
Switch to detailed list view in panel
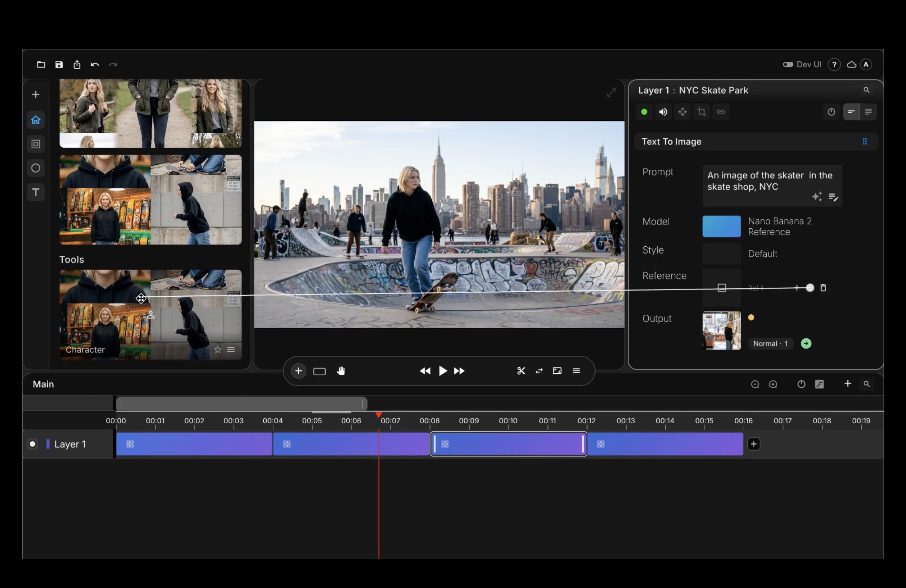[x=868, y=112]
